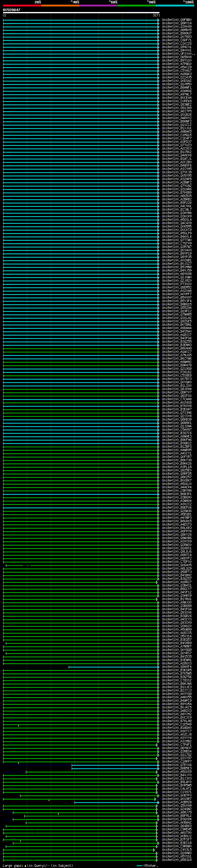Click the =50char. scale legend
This screenshot has width=197, height=868.
click(147, 866)
